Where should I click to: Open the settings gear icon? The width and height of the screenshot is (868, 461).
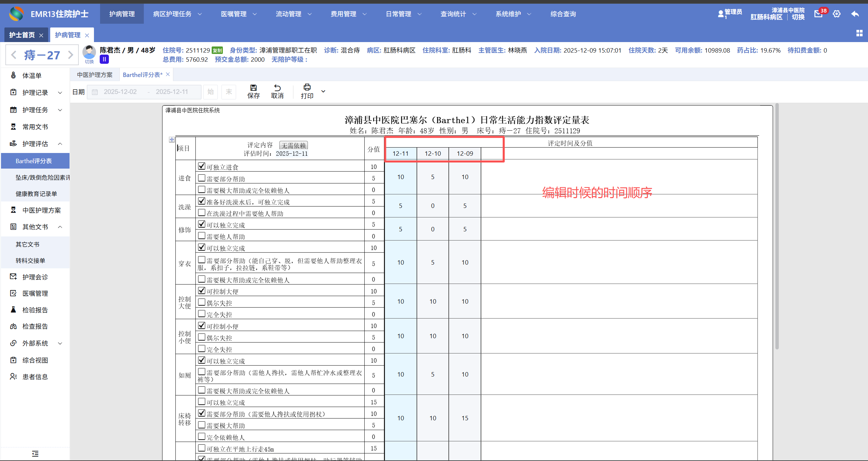pos(836,14)
